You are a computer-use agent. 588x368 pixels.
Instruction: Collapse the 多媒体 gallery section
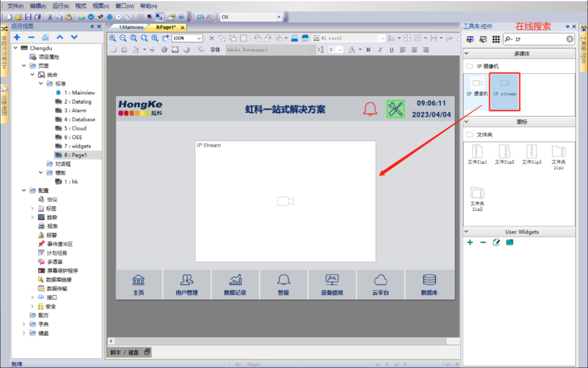467,53
